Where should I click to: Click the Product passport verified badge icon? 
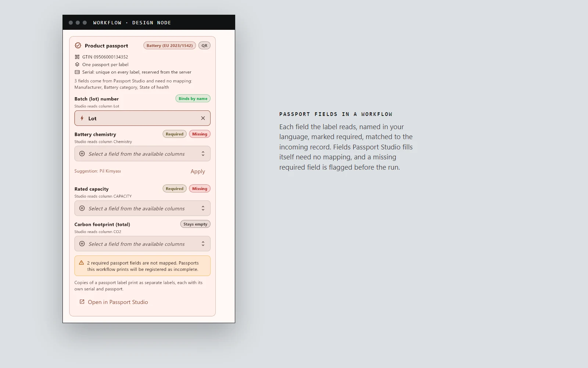pyautogui.click(x=78, y=46)
